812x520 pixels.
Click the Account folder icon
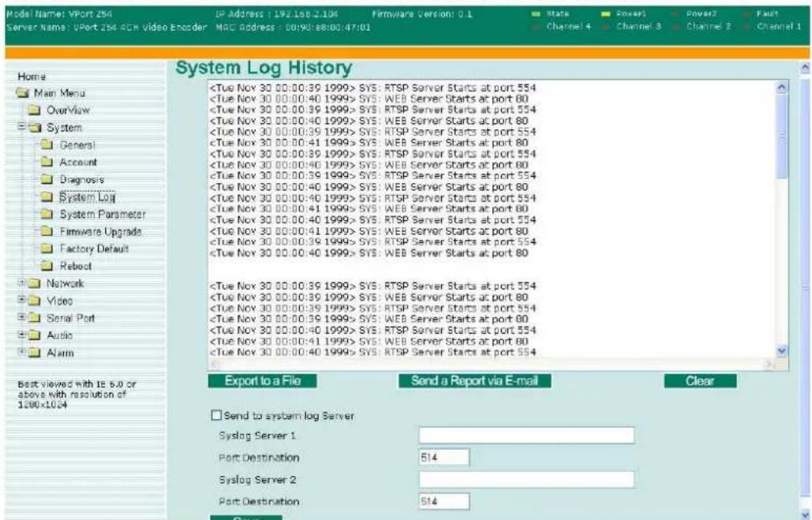tap(47, 162)
